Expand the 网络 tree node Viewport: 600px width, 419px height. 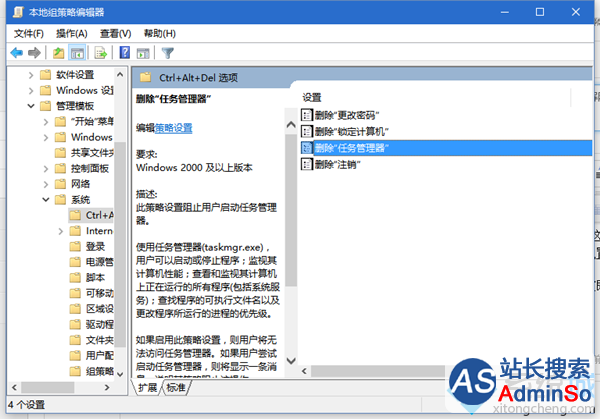tap(46, 184)
